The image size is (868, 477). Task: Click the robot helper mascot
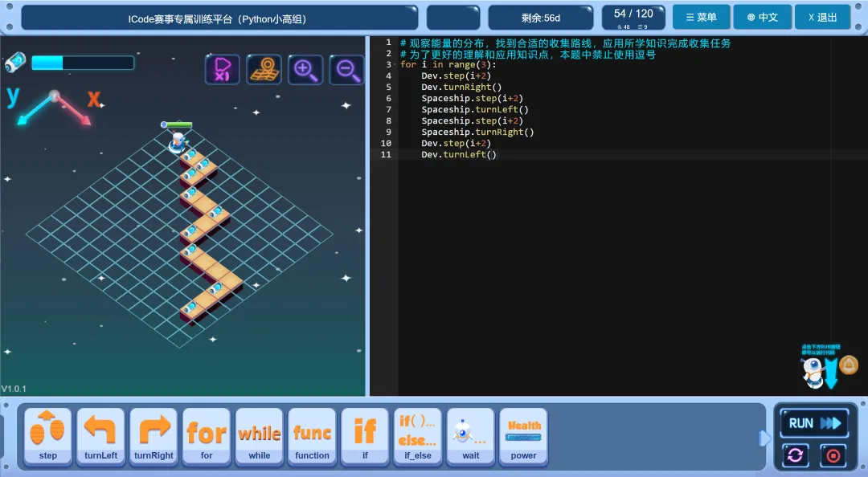812,372
